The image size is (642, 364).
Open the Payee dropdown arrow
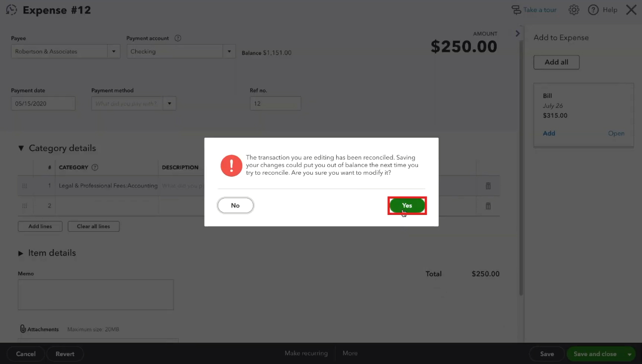click(114, 52)
